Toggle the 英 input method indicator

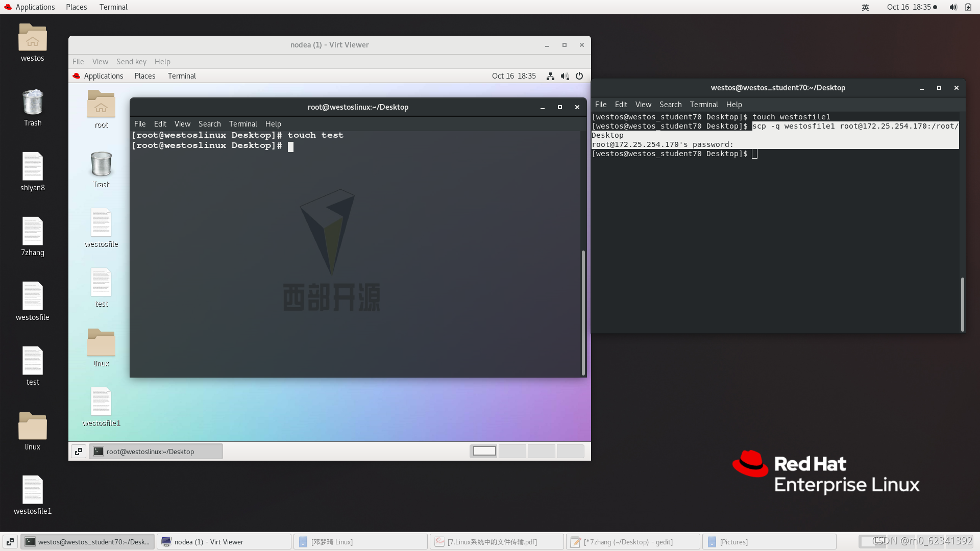(865, 7)
